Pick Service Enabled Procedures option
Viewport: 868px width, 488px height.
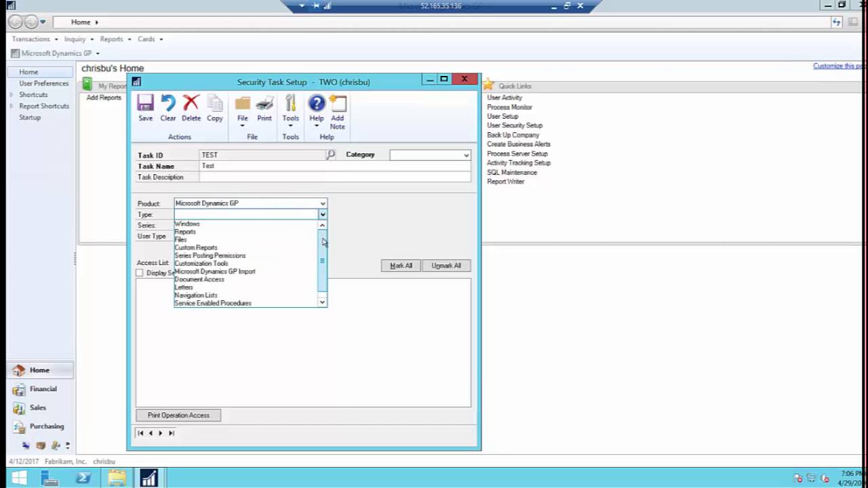(x=213, y=303)
